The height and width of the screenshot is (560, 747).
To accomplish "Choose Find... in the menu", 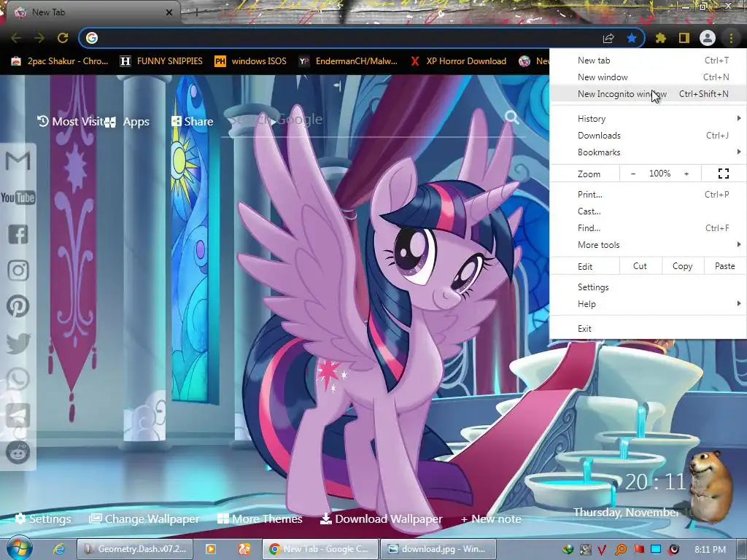I will [x=648, y=228].
